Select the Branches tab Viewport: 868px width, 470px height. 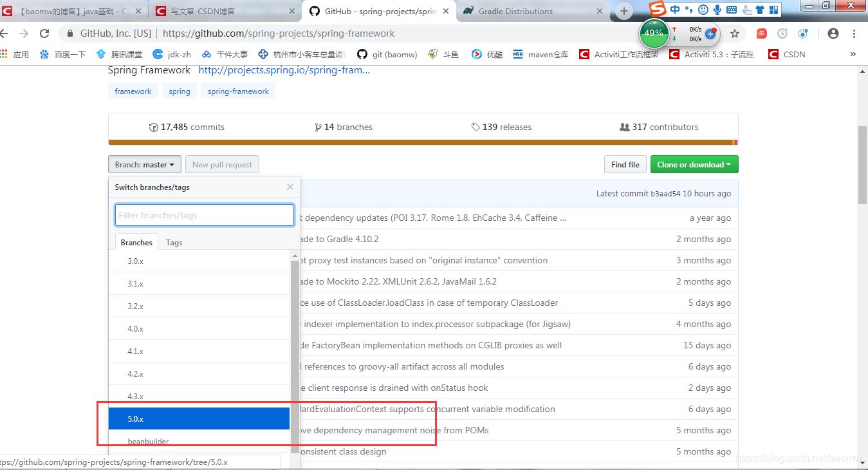pyautogui.click(x=136, y=243)
